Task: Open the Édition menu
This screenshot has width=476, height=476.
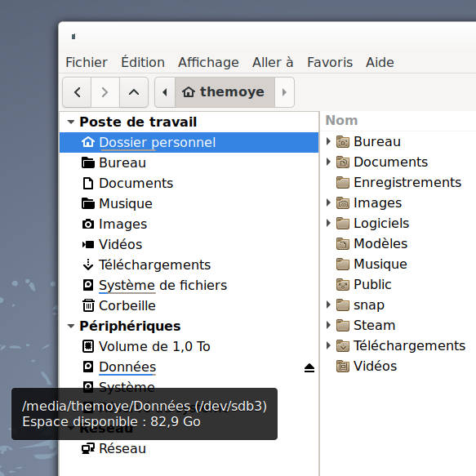Action: point(143,62)
